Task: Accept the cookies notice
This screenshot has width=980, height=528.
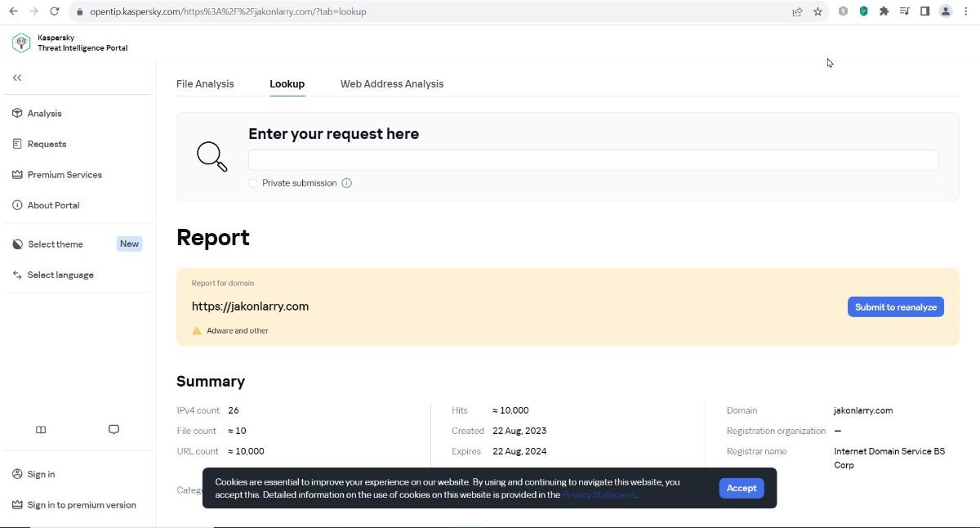Action: 742,488
